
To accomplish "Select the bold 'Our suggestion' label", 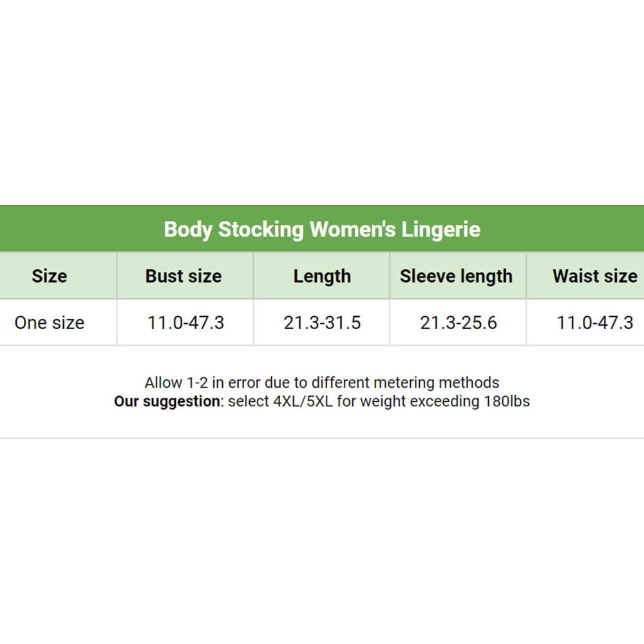I will (x=167, y=401).
